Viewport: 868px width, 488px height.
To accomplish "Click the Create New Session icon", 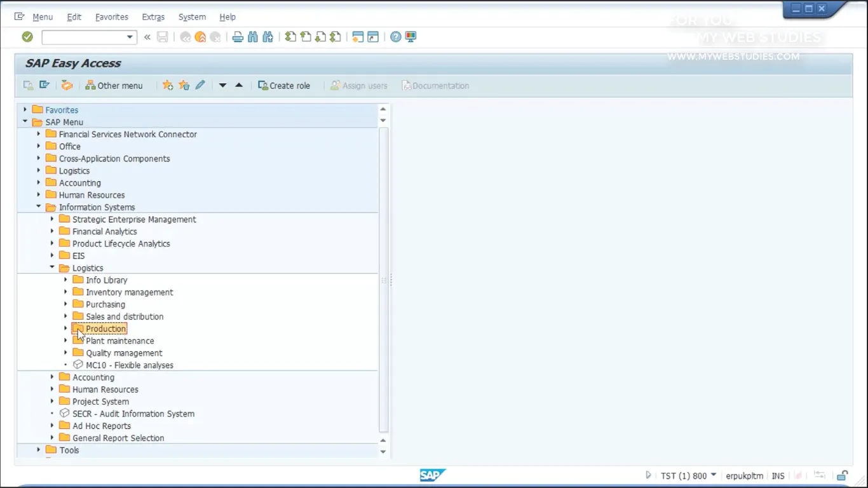I will click(x=358, y=37).
